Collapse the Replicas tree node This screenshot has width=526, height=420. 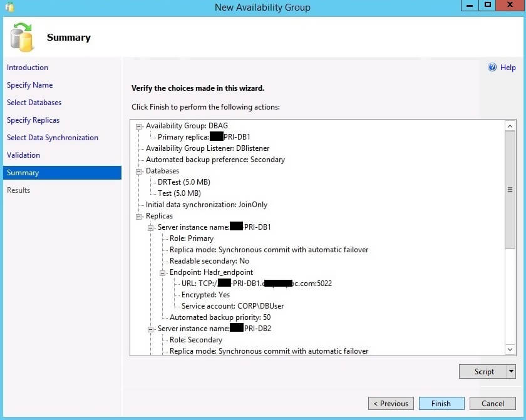139,216
